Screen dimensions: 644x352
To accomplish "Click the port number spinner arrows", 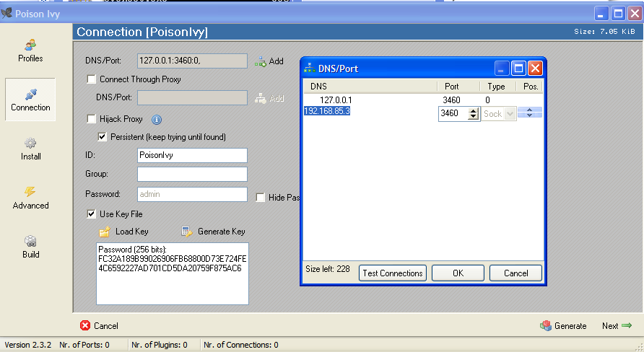I will pos(474,113).
